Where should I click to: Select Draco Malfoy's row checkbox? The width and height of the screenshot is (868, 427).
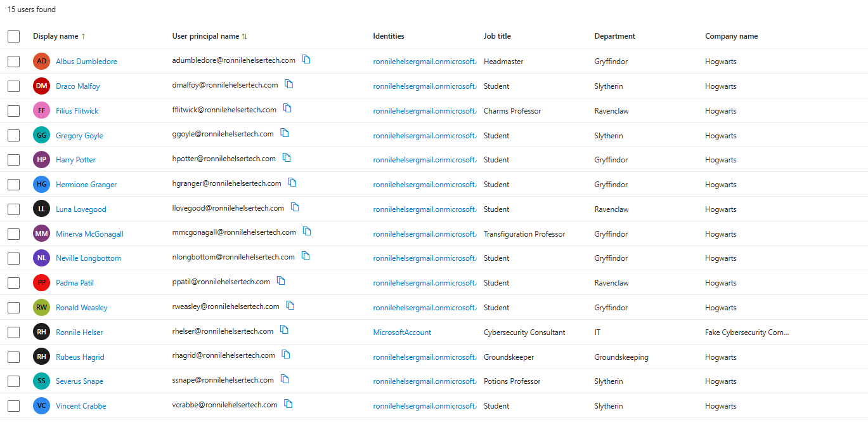tap(13, 86)
